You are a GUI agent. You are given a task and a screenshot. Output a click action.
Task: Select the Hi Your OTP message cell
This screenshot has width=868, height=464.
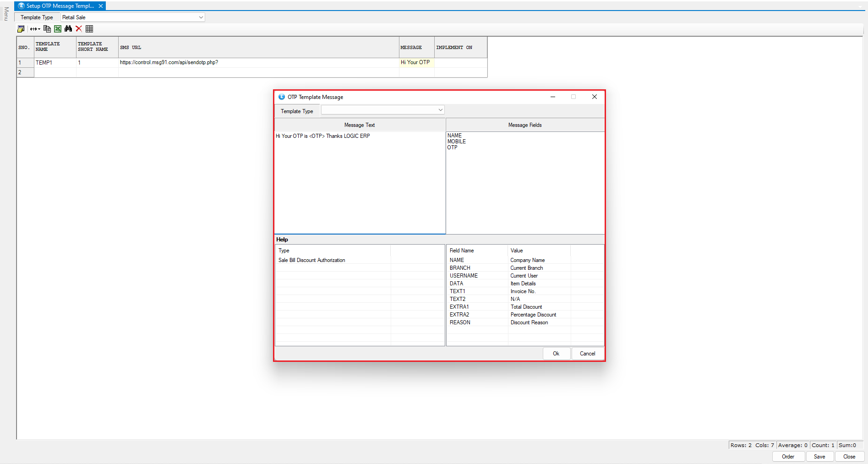coord(416,63)
